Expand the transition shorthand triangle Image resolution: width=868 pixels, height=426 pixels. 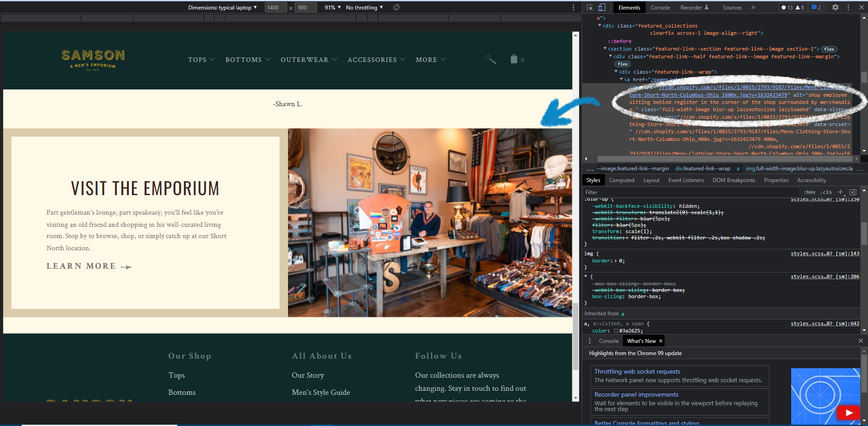(x=627, y=238)
